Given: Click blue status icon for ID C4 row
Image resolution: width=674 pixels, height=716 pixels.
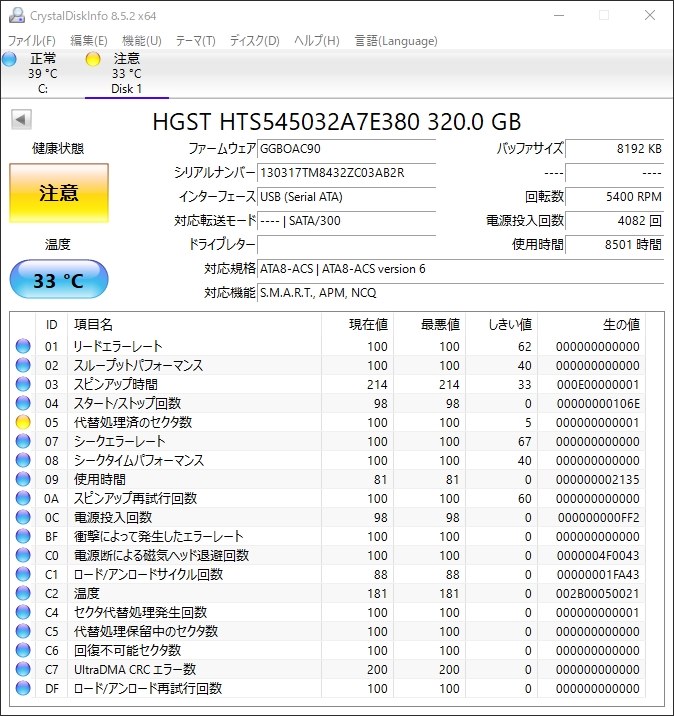Looking at the screenshot, I should coord(23,612).
